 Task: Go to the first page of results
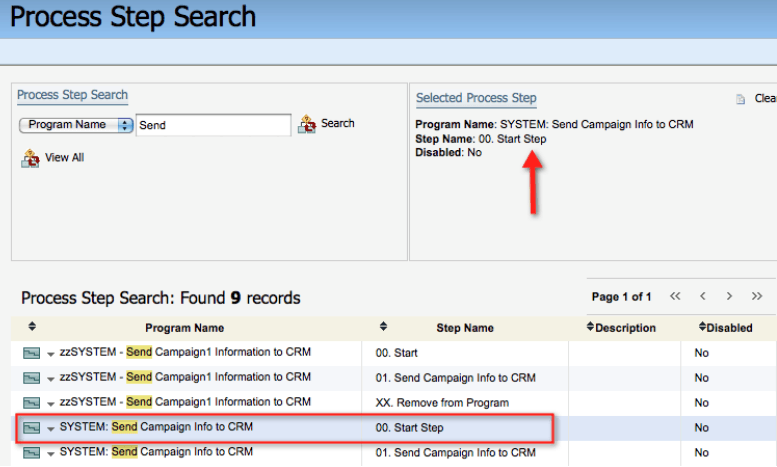coord(675,296)
